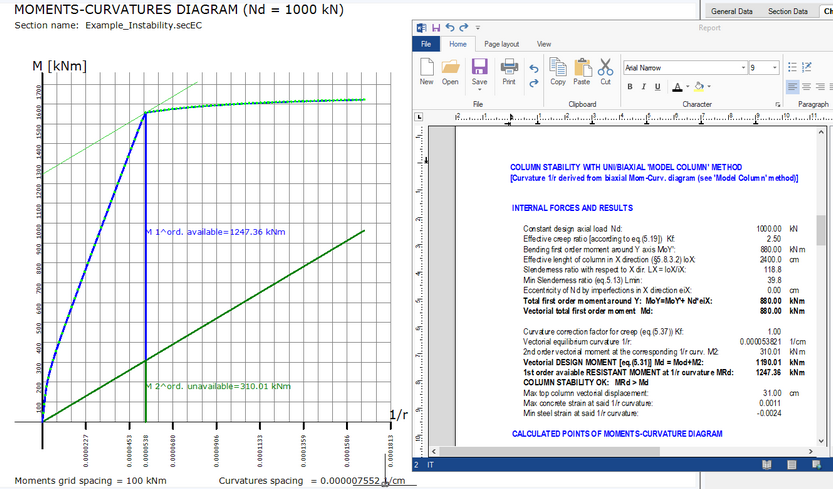Click the IT language indicator in status bar
This screenshot has width=833, height=489.
point(430,465)
